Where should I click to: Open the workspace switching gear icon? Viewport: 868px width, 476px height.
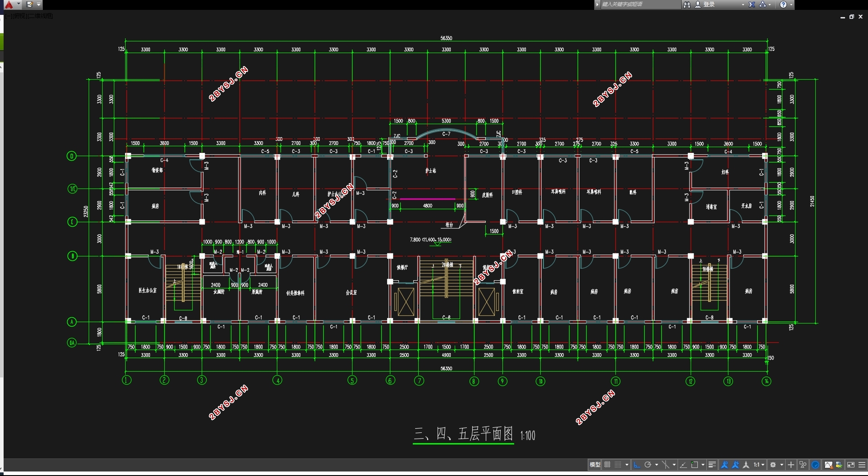pos(773,465)
